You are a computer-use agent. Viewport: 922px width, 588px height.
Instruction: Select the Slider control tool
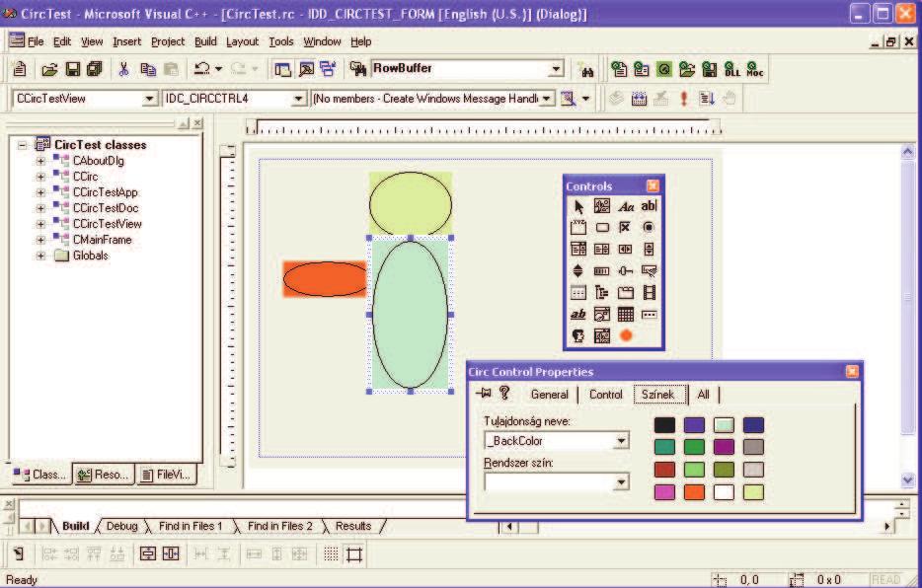(626, 270)
